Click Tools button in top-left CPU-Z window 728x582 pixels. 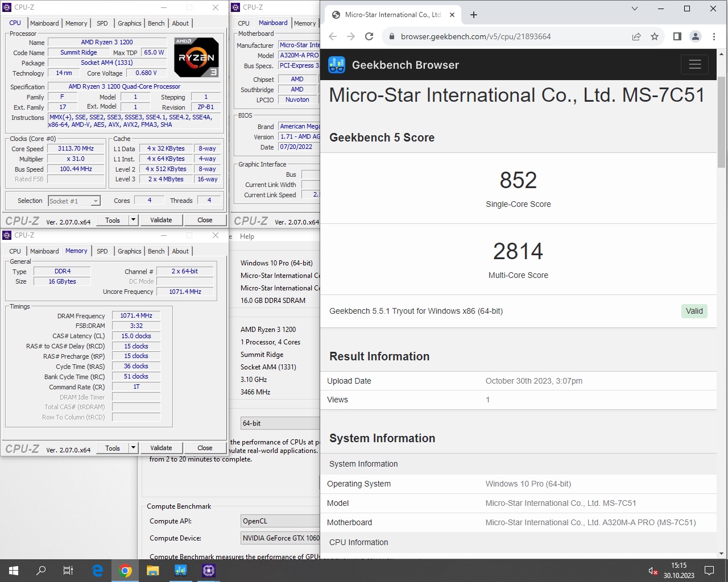tap(113, 220)
